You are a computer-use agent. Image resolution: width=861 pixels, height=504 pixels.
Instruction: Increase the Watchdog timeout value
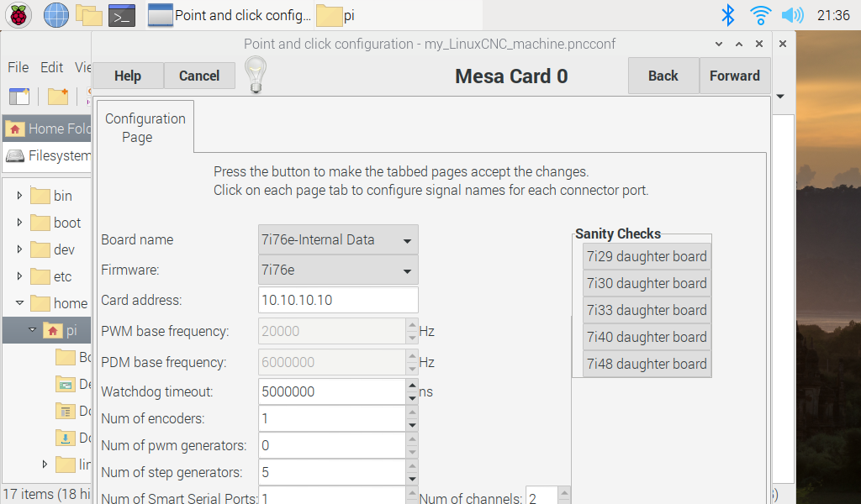(412, 385)
